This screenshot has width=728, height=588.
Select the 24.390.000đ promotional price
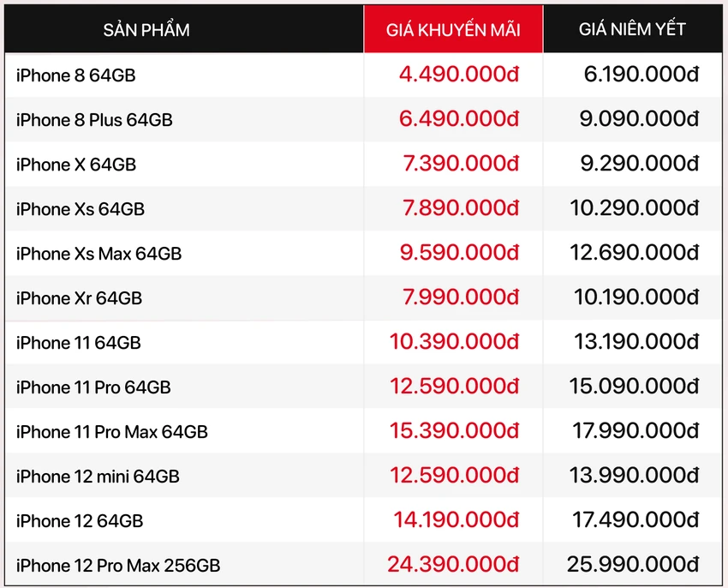(x=454, y=564)
